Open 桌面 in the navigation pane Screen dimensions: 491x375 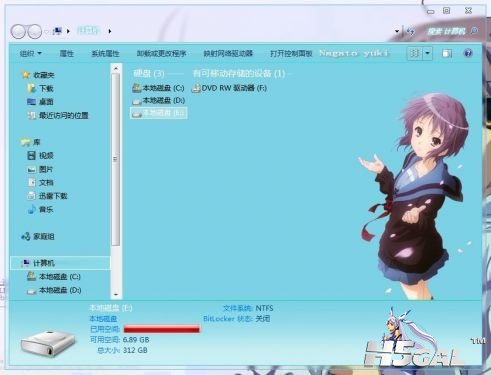40,102
